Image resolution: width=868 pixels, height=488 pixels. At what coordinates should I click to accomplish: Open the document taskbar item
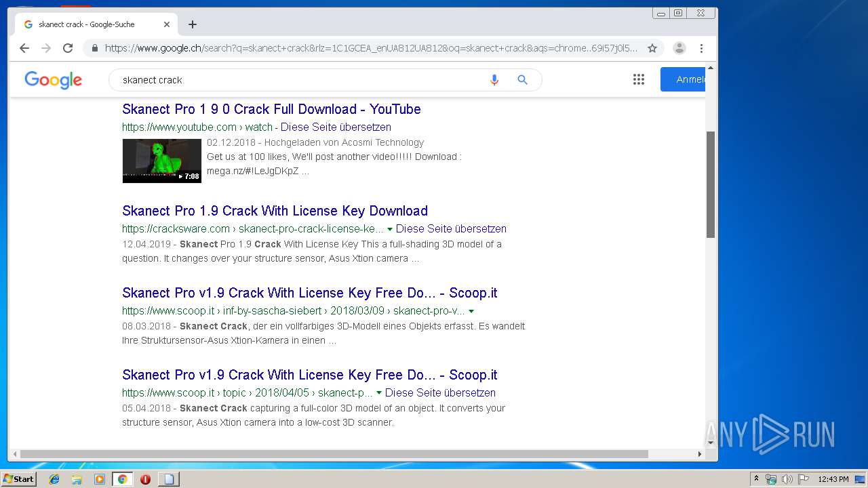point(168,479)
